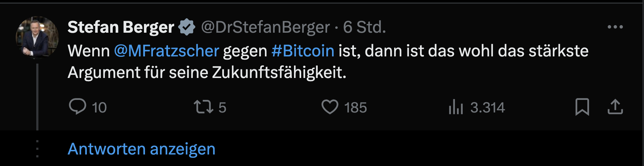
Task: Click the share upload arrow icon
Action: pyautogui.click(x=615, y=107)
